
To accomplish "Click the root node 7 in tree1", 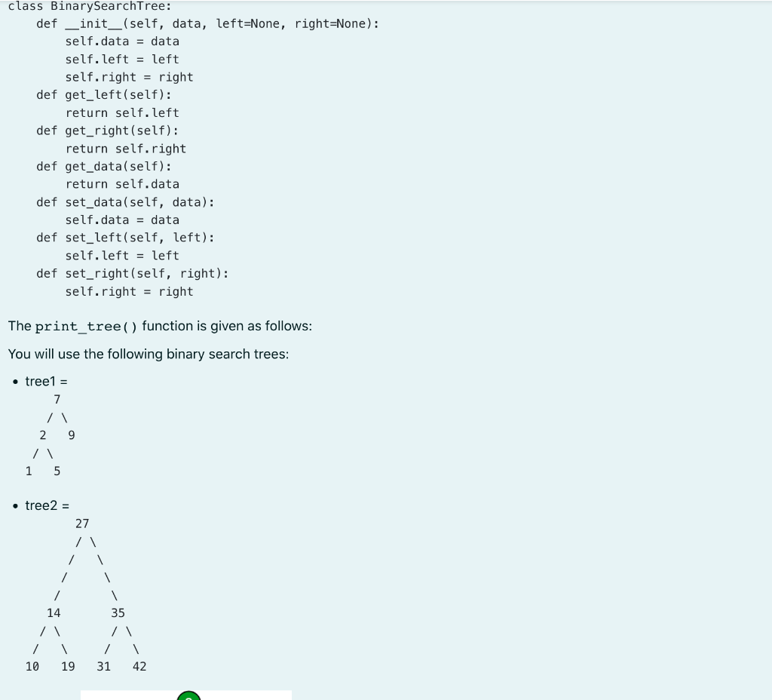I will point(57,399).
